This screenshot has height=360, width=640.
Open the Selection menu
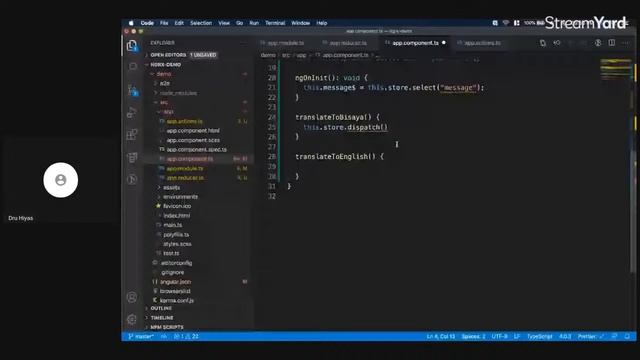201,23
